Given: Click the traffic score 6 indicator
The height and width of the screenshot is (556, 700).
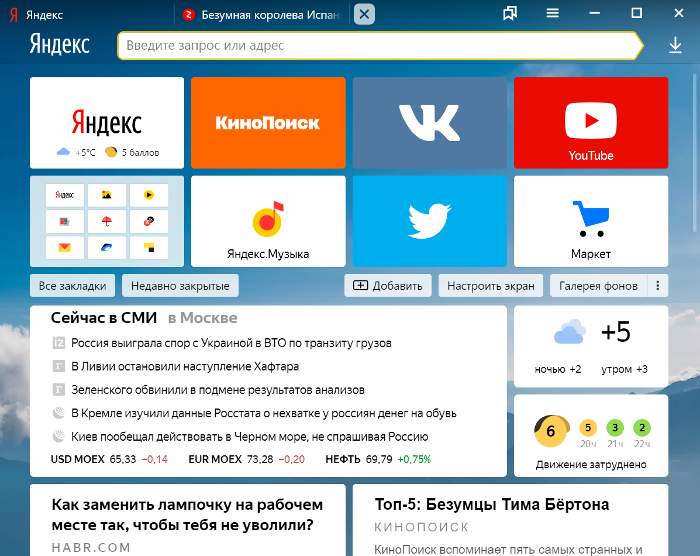Looking at the screenshot, I should click(551, 431).
